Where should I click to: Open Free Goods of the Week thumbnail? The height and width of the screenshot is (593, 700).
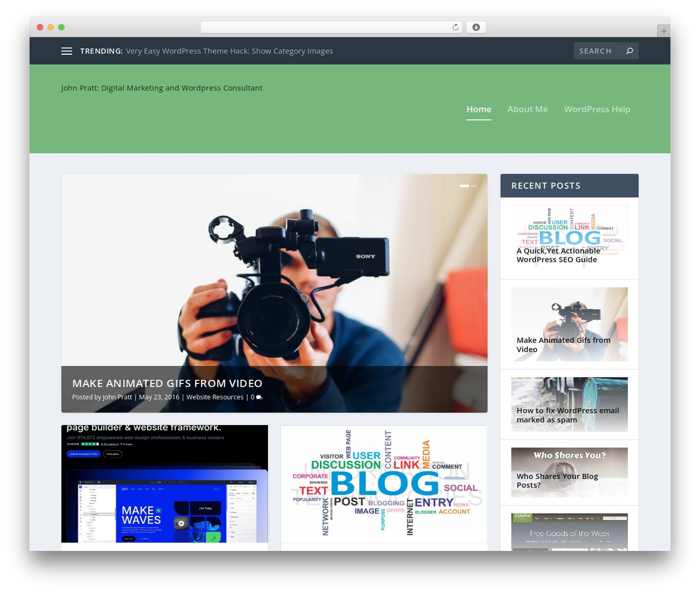coord(569,532)
